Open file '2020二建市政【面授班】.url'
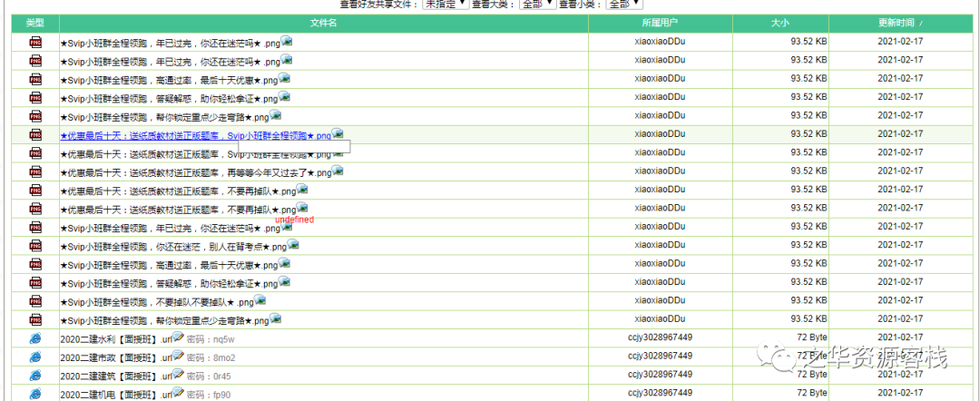 pos(115,357)
